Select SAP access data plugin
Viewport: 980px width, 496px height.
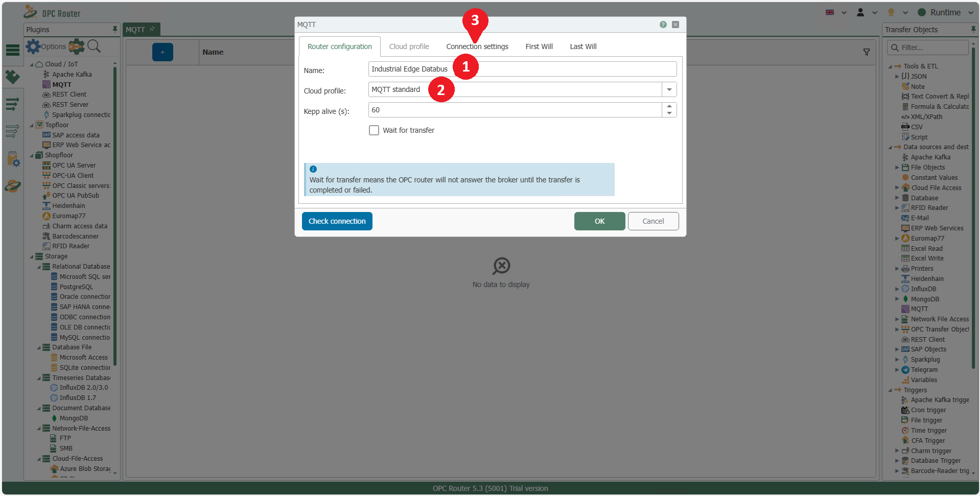[x=76, y=135]
